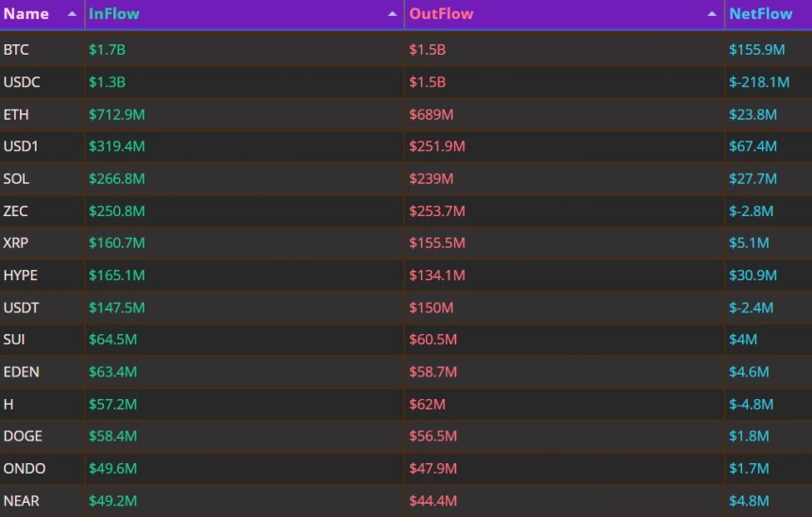Choose the USD1 token row

point(406,146)
